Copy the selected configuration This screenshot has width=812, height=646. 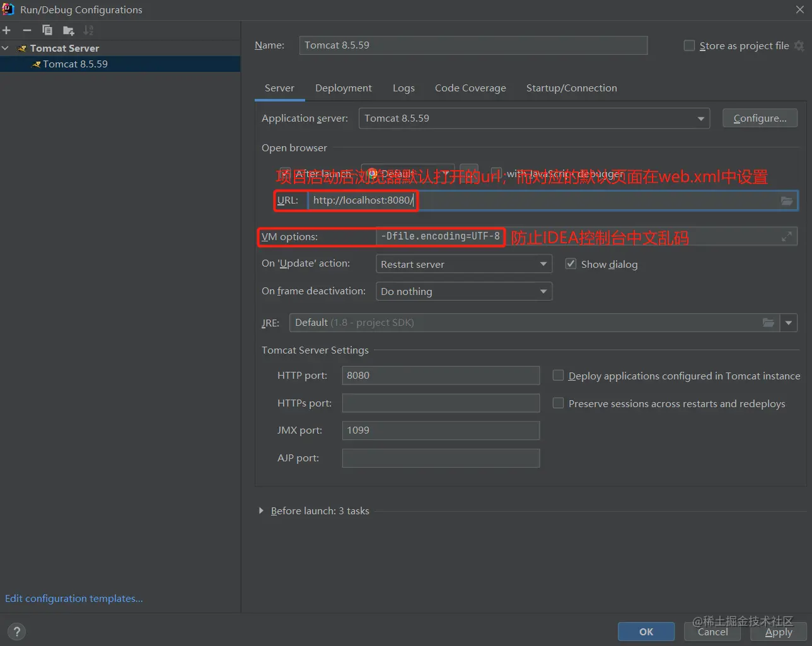click(47, 30)
